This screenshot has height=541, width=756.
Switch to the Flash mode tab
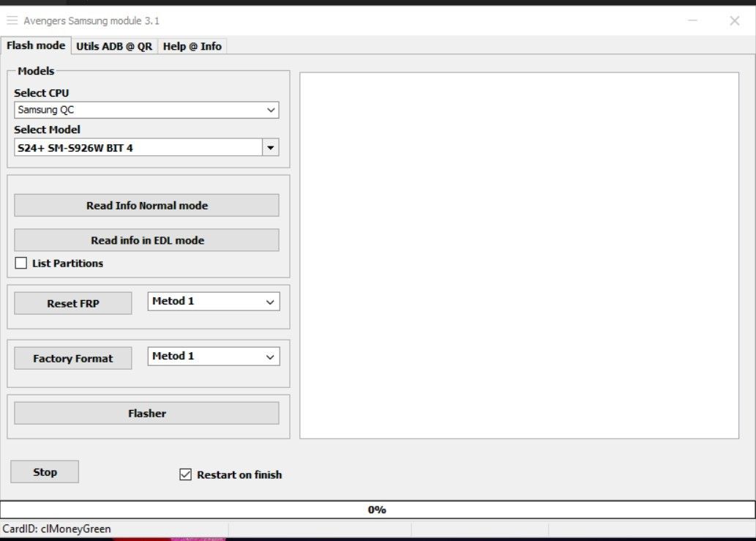point(36,46)
